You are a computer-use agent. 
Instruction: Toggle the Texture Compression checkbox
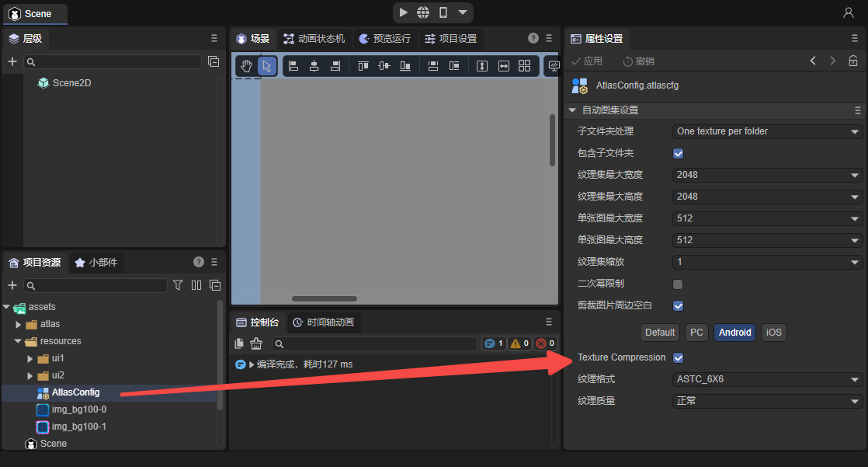coord(678,357)
